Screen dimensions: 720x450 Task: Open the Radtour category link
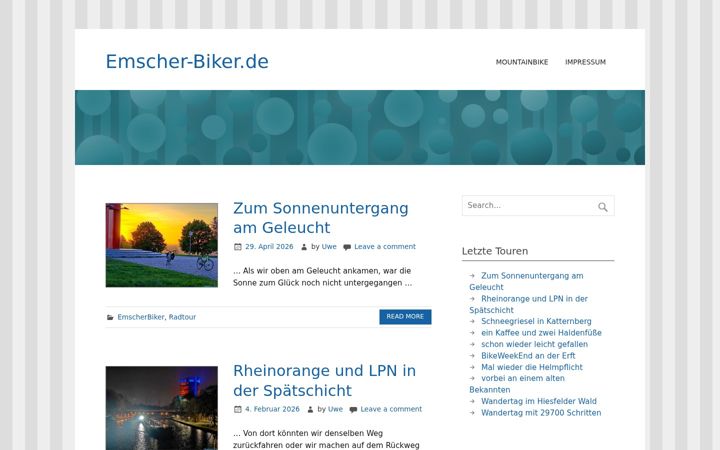[x=182, y=317]
